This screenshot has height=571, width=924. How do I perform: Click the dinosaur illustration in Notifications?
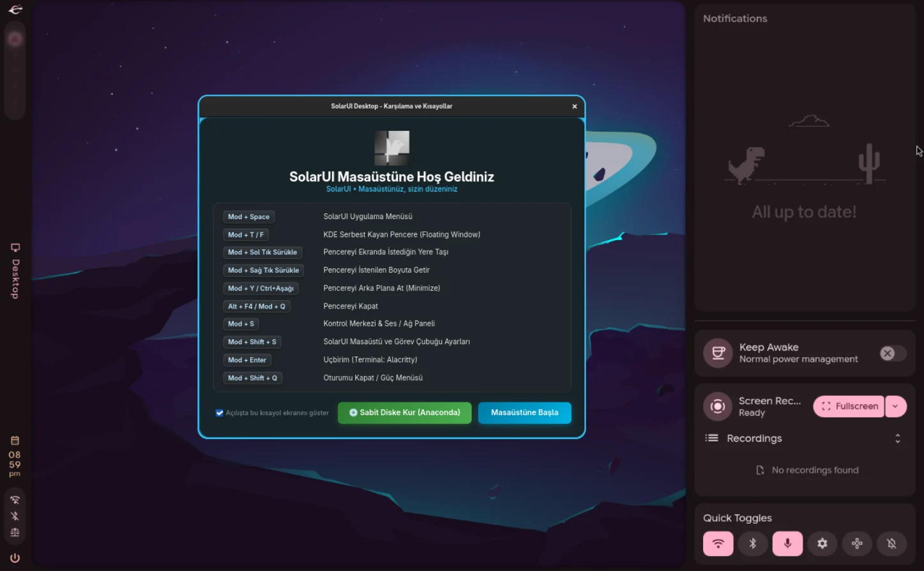pos(746,165)
